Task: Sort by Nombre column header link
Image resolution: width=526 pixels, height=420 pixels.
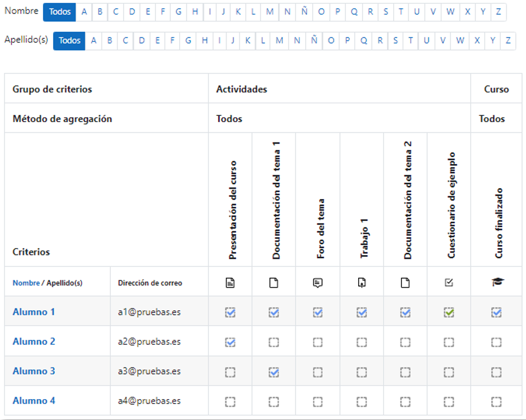Action: (26, 283)
